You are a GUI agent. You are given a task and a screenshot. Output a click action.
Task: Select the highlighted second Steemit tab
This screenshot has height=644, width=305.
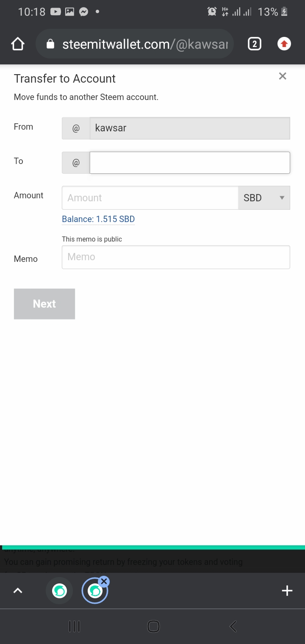[94, 592]
